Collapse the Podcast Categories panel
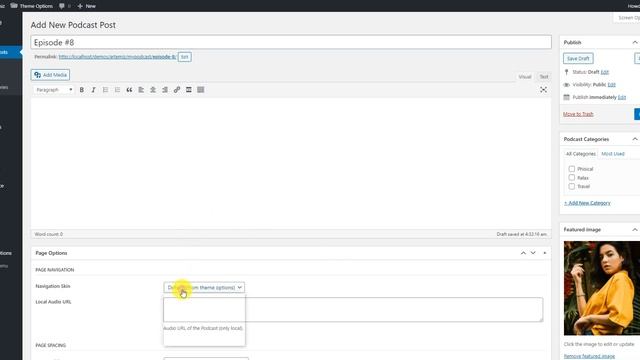The image size is (640, 360). [x=635, y=139]
